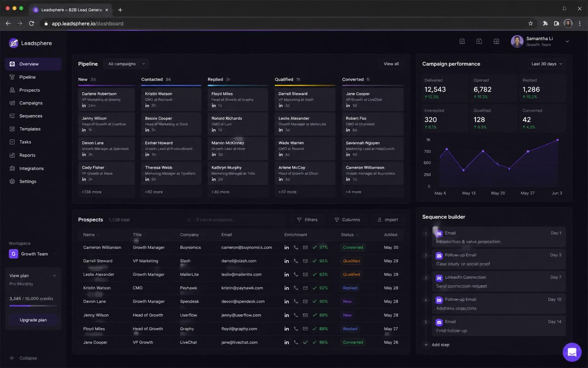Click Samantha Li's avatar picture
The image size is (588, 368).
[517, 41]
